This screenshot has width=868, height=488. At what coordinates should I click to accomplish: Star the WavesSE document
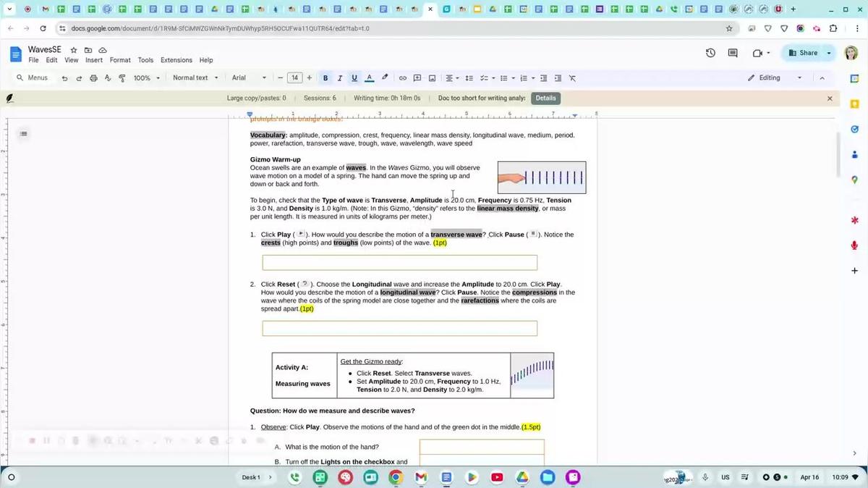point(73,50)
